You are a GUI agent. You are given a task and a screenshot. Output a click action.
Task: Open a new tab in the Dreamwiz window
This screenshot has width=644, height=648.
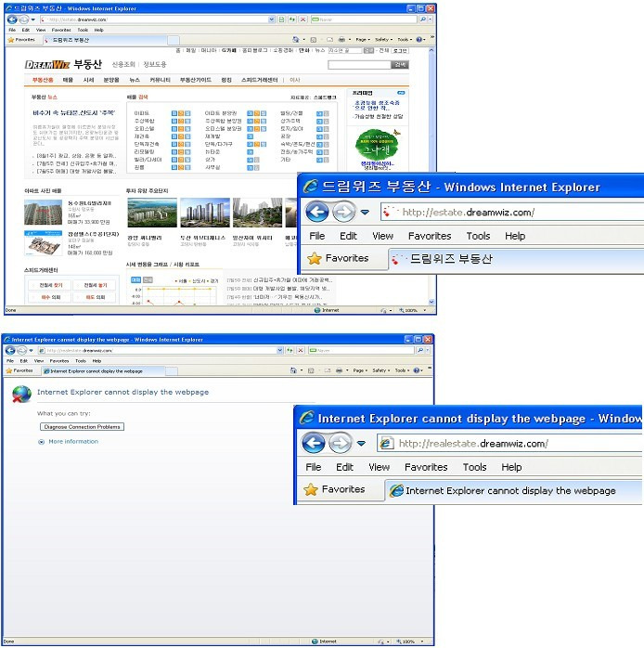[x=174, y=40]
